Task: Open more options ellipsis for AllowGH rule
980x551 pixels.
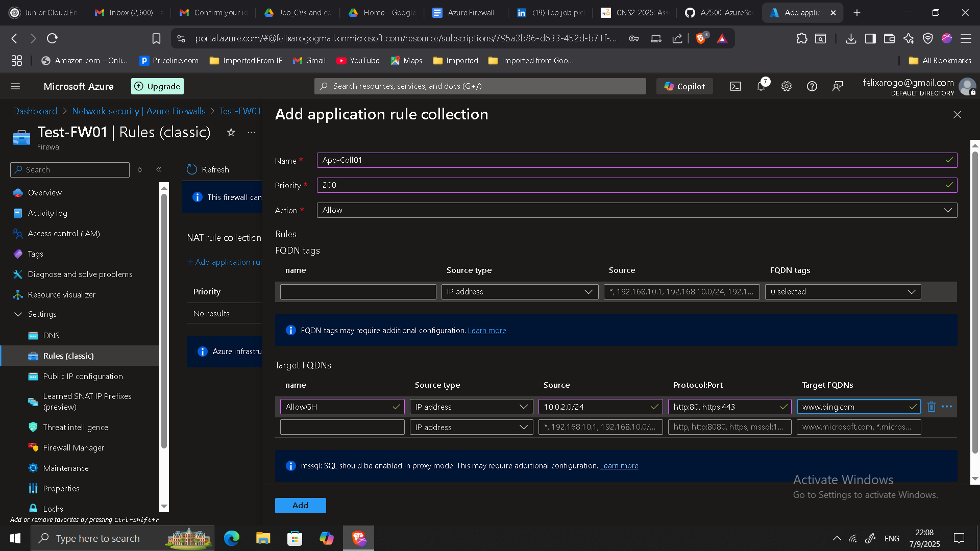Action: coord(947,407)
